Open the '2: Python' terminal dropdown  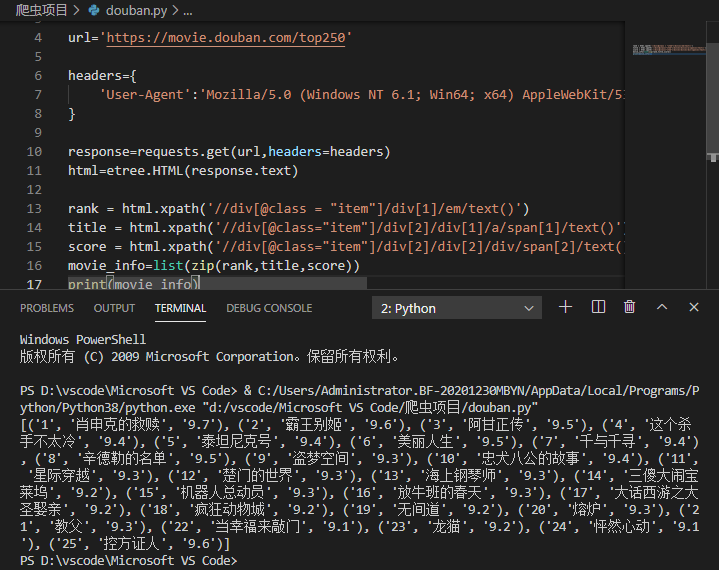click(457, 308)
